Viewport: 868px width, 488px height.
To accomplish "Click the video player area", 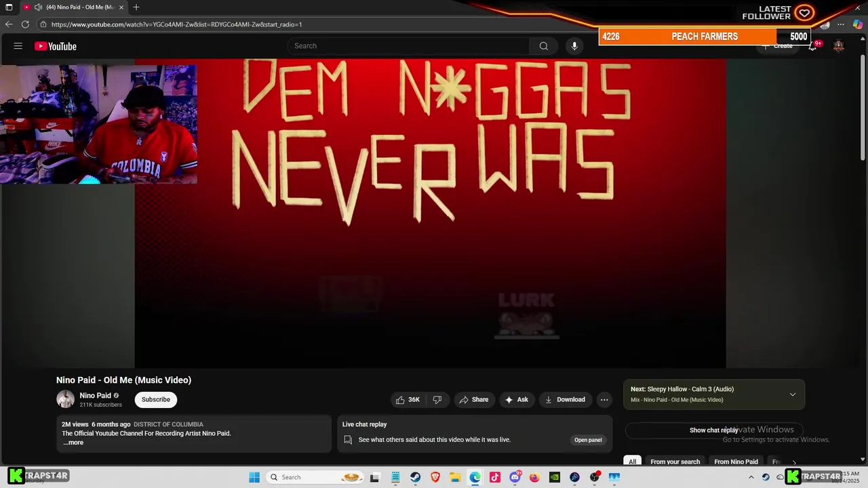I will tap(430, 213).
